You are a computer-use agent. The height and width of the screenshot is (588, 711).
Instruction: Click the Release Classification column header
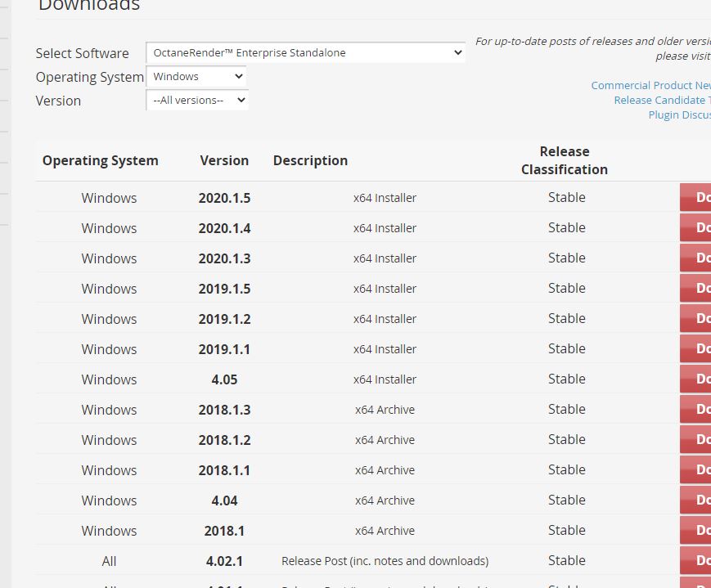pyautogui.click(x=565, y=160)
